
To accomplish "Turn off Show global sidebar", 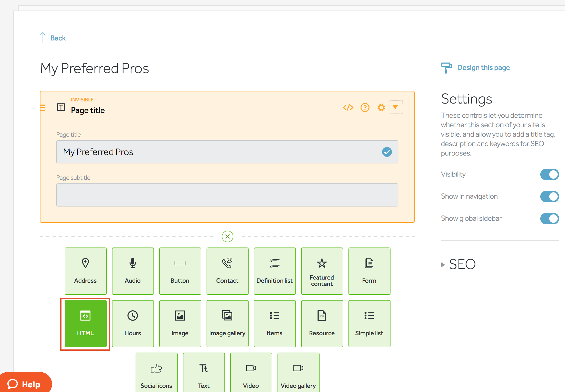I will pos(549,219).
